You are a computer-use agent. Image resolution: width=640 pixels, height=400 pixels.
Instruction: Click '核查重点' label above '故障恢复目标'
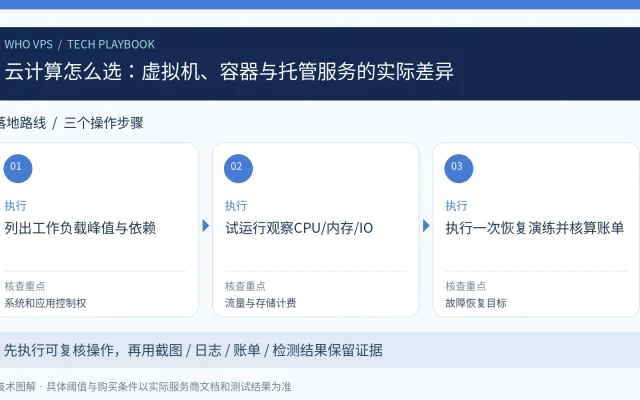point(466,286)
